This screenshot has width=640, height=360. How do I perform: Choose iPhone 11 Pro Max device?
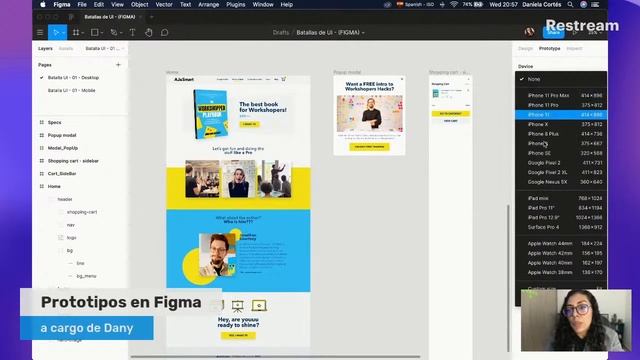click(561, 95)
